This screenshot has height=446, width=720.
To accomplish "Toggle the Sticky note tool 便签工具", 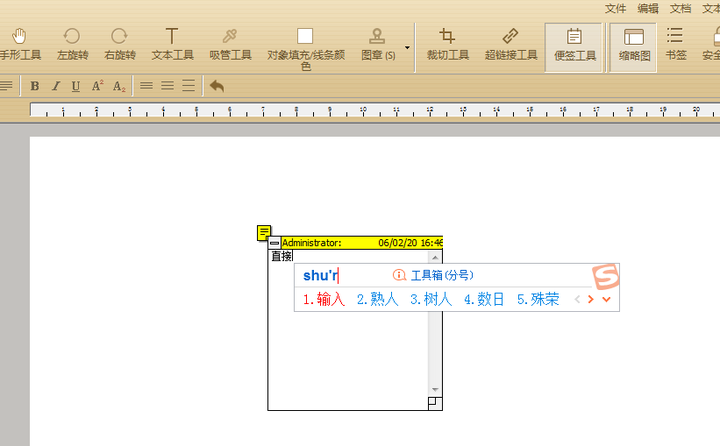I will (574, 47).
